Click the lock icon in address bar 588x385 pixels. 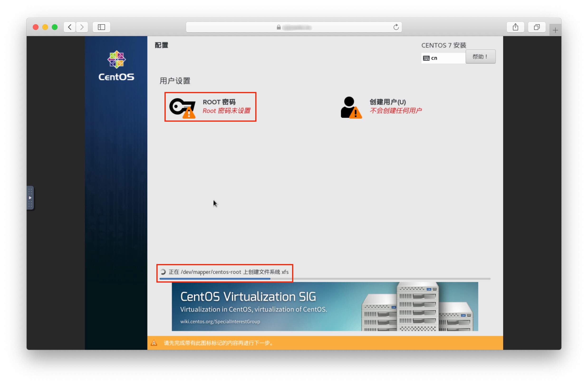click(279, 27)
